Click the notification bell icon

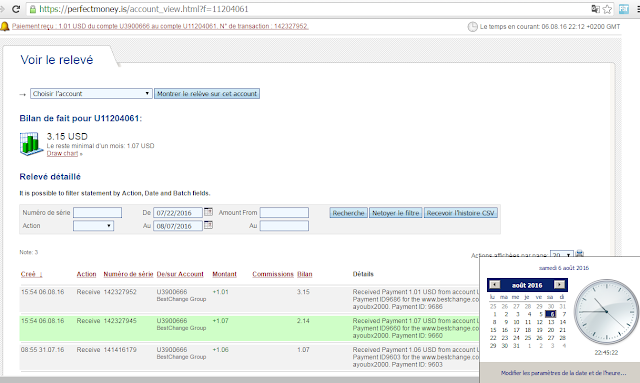pyautogui.click(x=4, y=27)
